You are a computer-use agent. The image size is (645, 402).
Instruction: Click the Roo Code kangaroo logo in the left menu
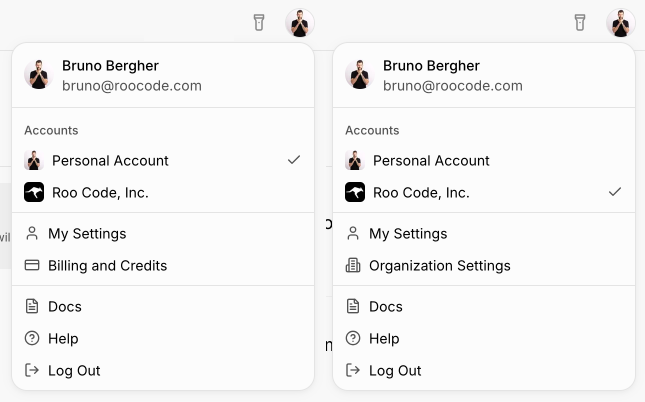(x=34, y=192)
